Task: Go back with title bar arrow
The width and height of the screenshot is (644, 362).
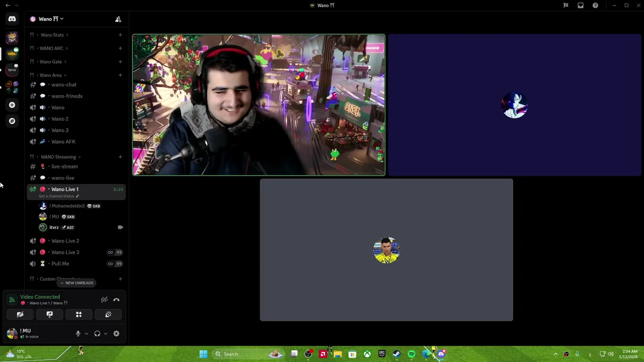Action: pyautogui.click(x=8, y=6)
